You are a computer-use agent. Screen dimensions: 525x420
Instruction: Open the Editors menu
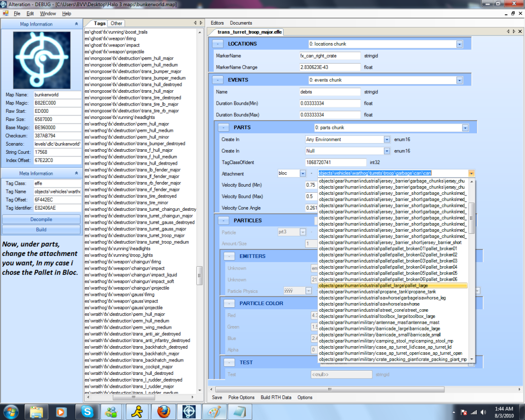217,23
